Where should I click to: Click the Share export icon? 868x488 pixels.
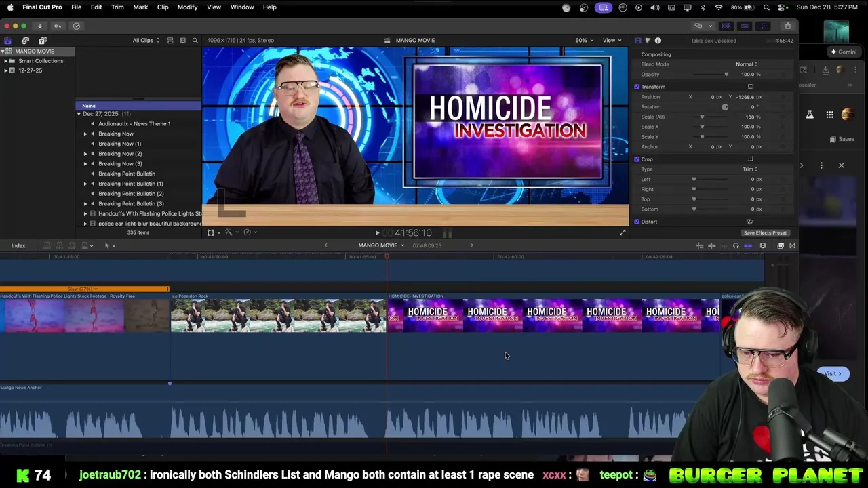pos(787,26)
